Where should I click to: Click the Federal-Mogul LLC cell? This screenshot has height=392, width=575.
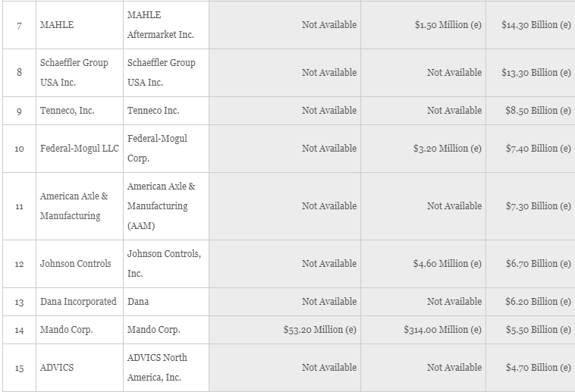click(80, 149)
